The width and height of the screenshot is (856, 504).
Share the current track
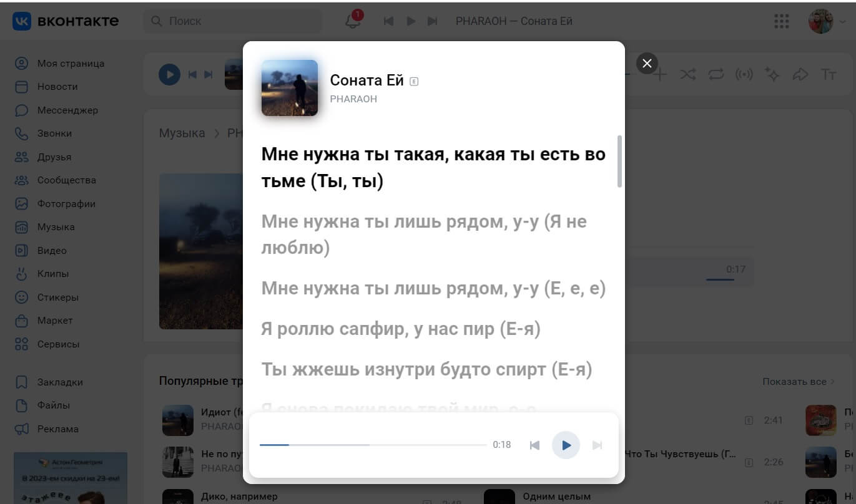[x=800, y=75]
